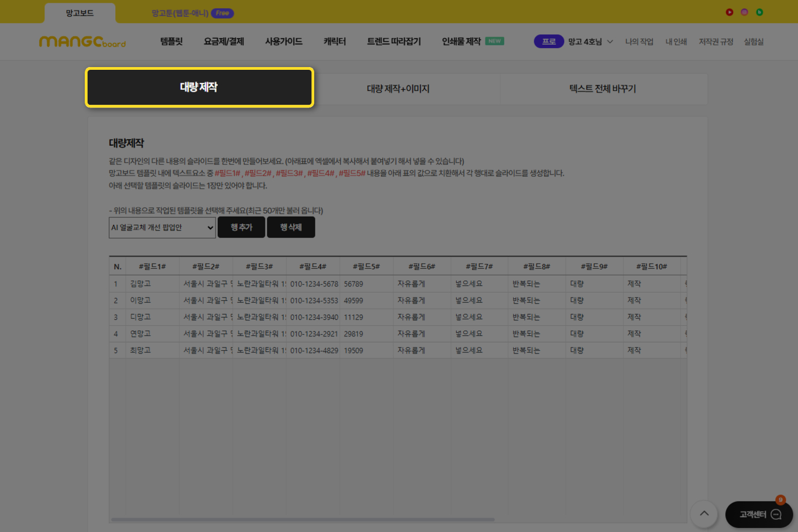Viewport: 798px width, 532px height.
Task: Select 넣으세요 cell in row 2
Action: tap(479, 300)
